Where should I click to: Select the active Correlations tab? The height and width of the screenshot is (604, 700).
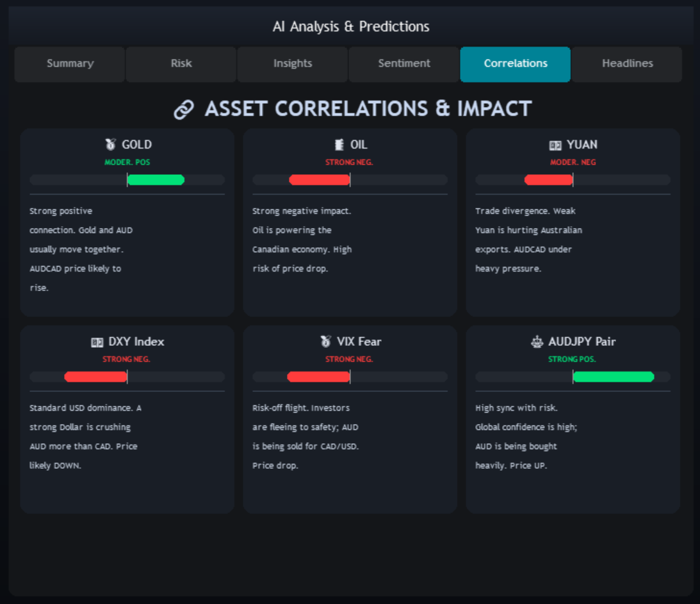[515, 64]
